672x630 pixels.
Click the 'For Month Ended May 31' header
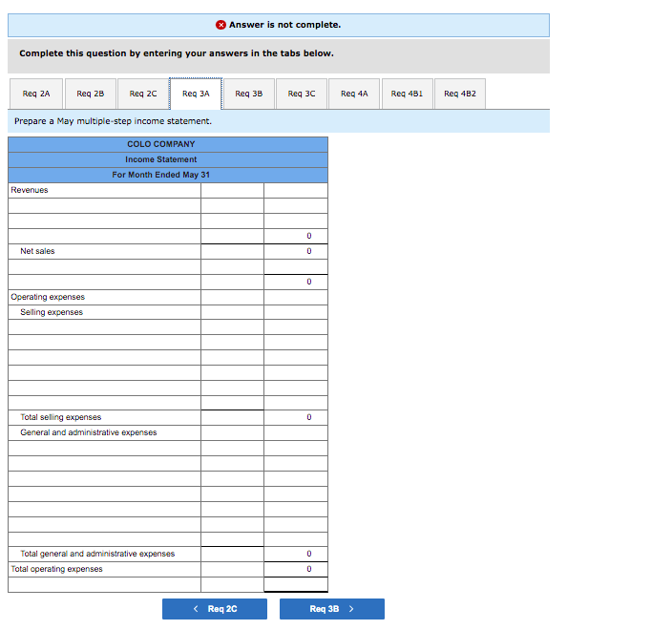click(x=168, y=175)
